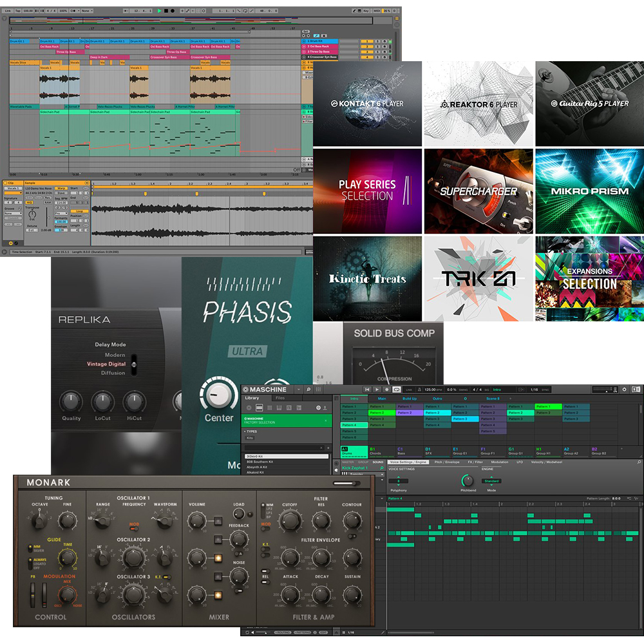644x644 pixels.
Task: Solo the 1 Drum Kit track
Action: pos(377,41)
